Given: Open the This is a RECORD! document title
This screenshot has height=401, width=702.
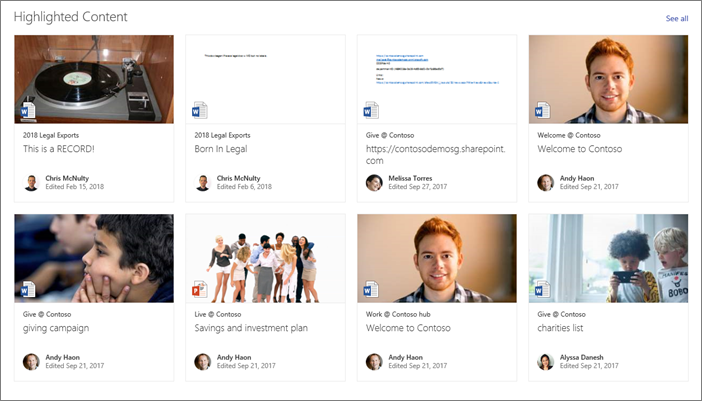Looking at the screenshot, I should pos(59,149).
